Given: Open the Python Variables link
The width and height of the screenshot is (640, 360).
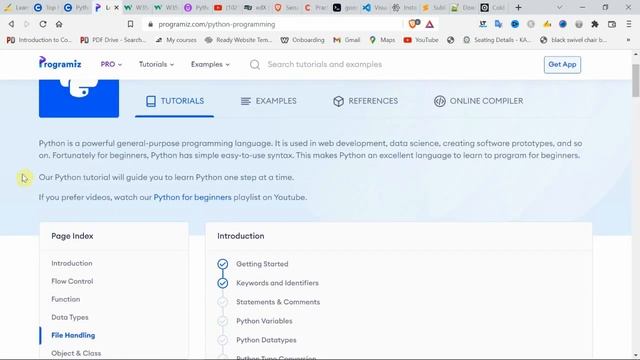Looking at the screenshot, I should pos(264,321).
